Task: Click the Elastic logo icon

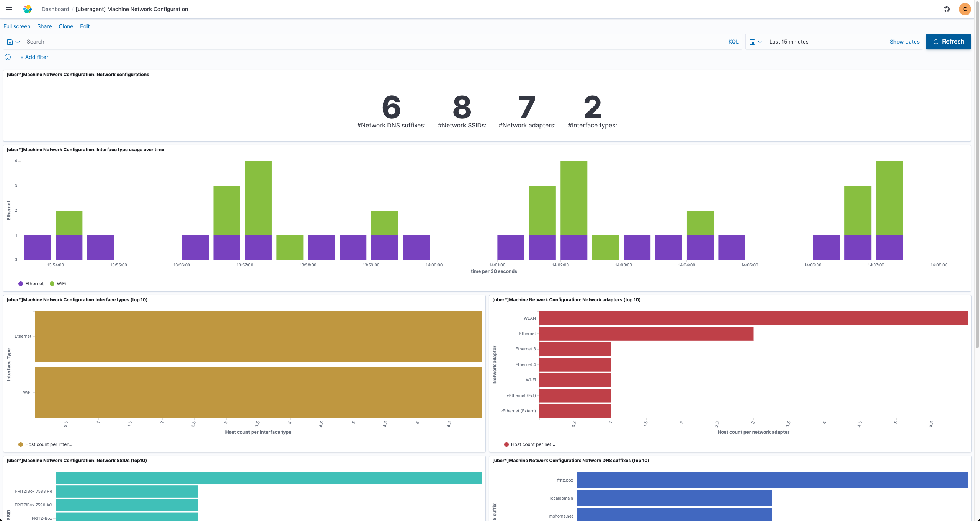Action: 28,9
